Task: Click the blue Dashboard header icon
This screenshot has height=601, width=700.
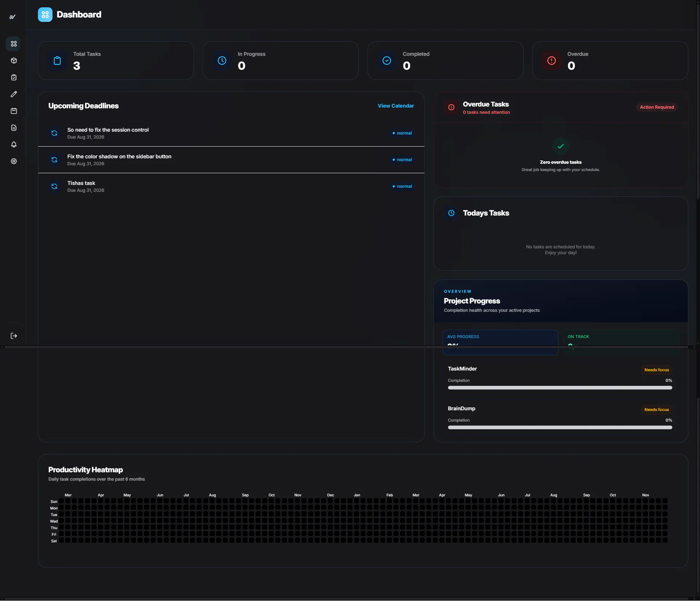Action: point(45,15)
